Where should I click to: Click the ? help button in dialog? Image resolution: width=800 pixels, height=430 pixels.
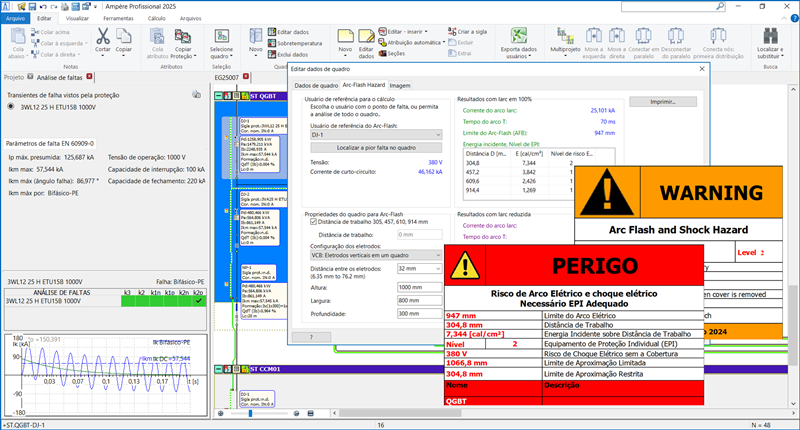pos(311,337)
